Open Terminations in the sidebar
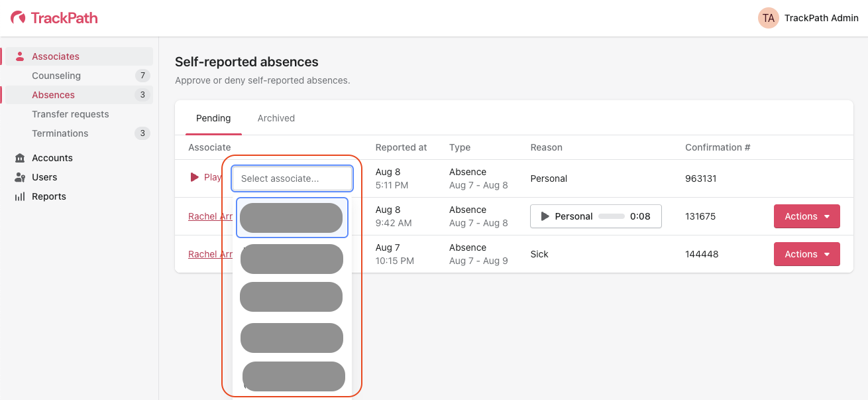868x400 pixels. pyautogui.click(x=60, y=133)
